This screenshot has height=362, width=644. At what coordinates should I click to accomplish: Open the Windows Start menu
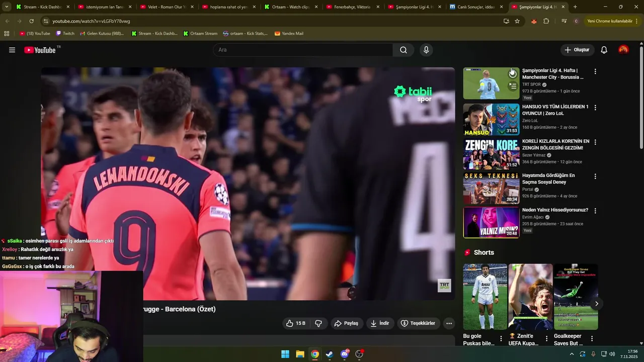coord(285,354)
